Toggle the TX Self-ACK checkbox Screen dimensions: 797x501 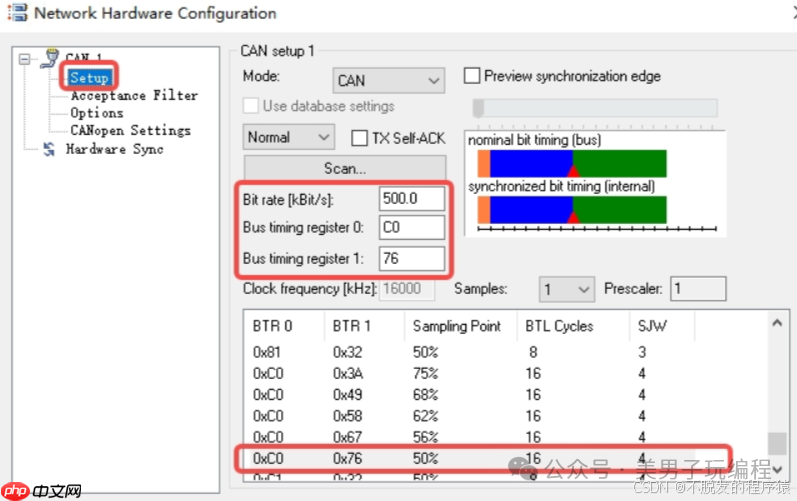pos(360,138)
